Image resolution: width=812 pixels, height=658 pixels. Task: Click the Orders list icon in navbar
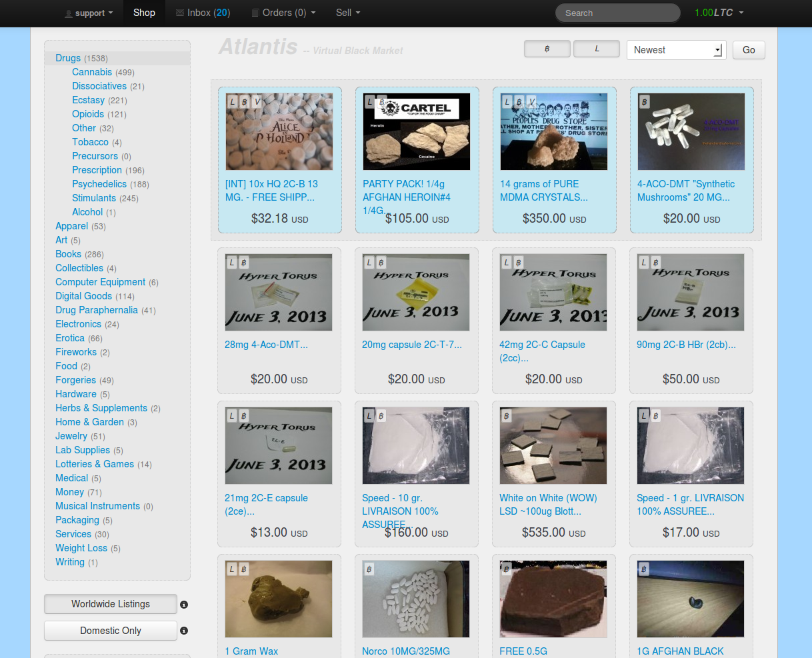coord(255,13)
